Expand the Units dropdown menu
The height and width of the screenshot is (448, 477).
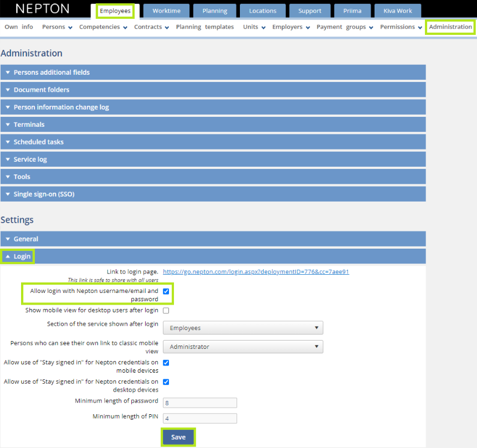pyautogui.click(x=254, y=27)
